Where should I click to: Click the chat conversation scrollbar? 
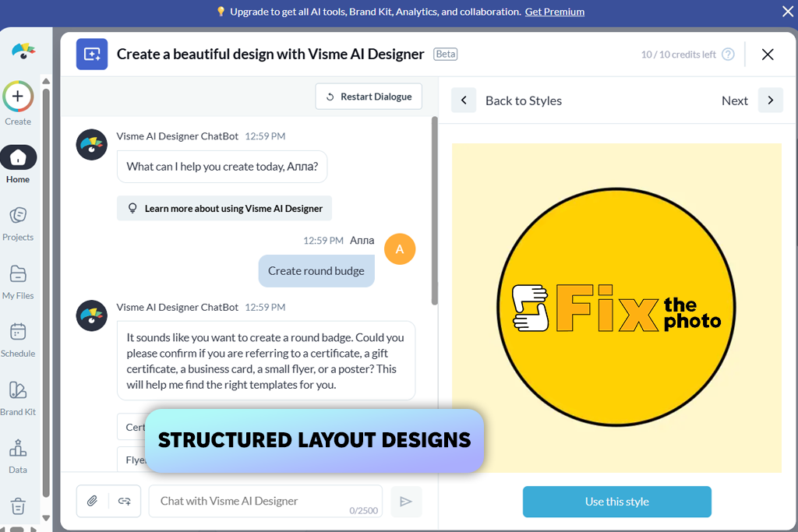coord(435,210)
